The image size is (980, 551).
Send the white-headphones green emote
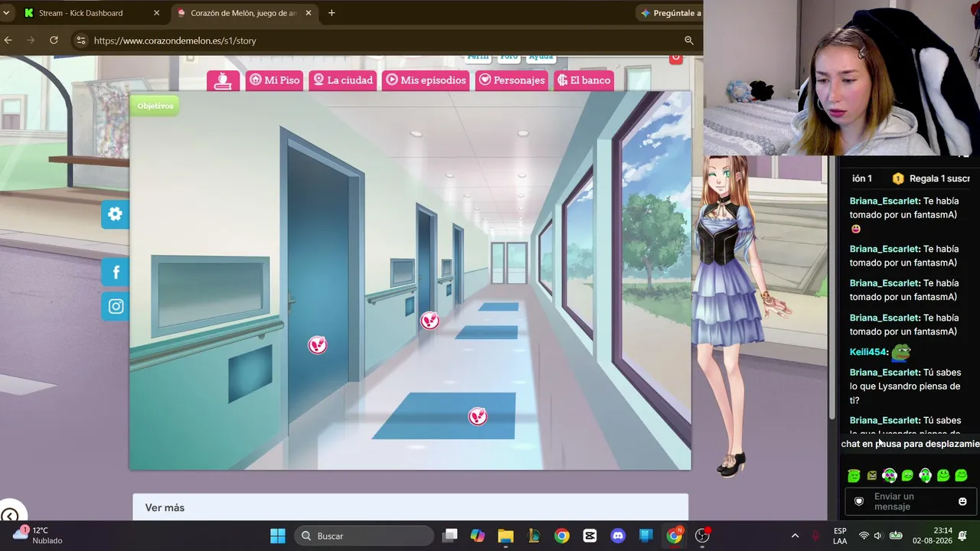tap(925, 476)
